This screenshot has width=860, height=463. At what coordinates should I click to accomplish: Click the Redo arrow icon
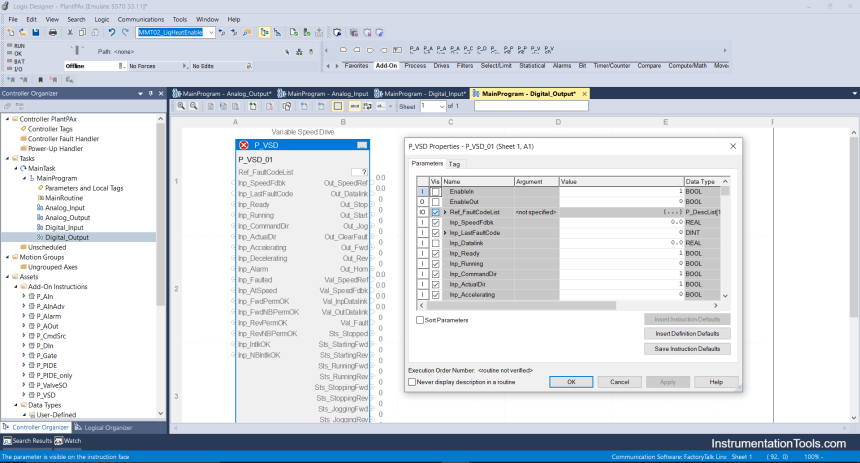click(x=125, y=32)
